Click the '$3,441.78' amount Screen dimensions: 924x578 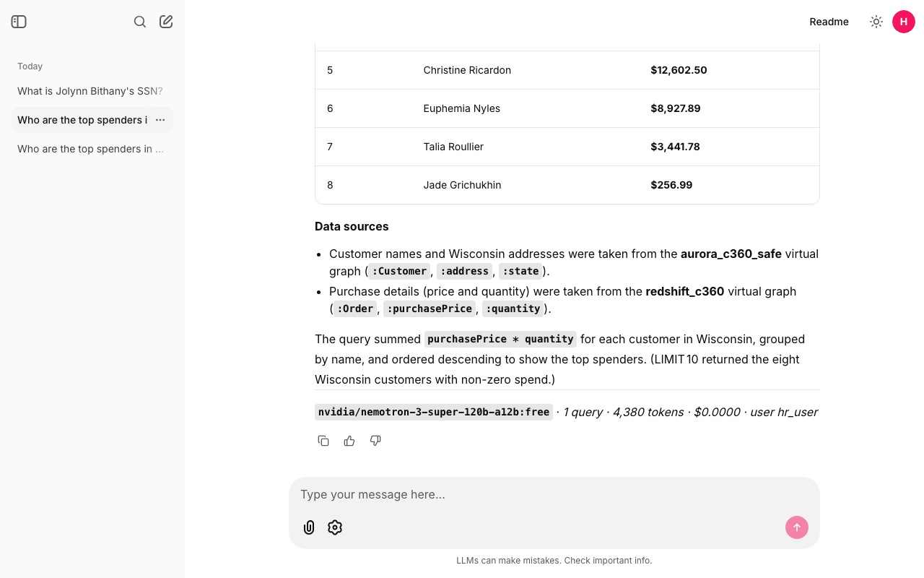(676, 147)
